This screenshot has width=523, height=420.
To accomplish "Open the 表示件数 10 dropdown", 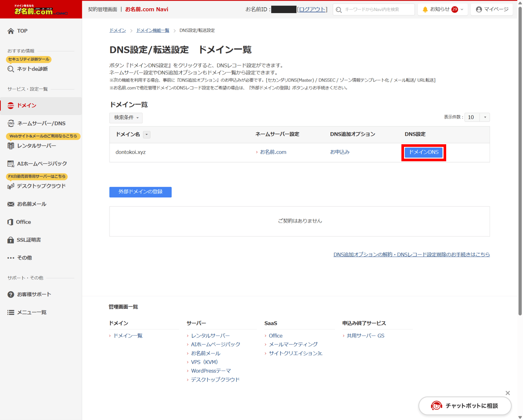I will tap(477, 117).
